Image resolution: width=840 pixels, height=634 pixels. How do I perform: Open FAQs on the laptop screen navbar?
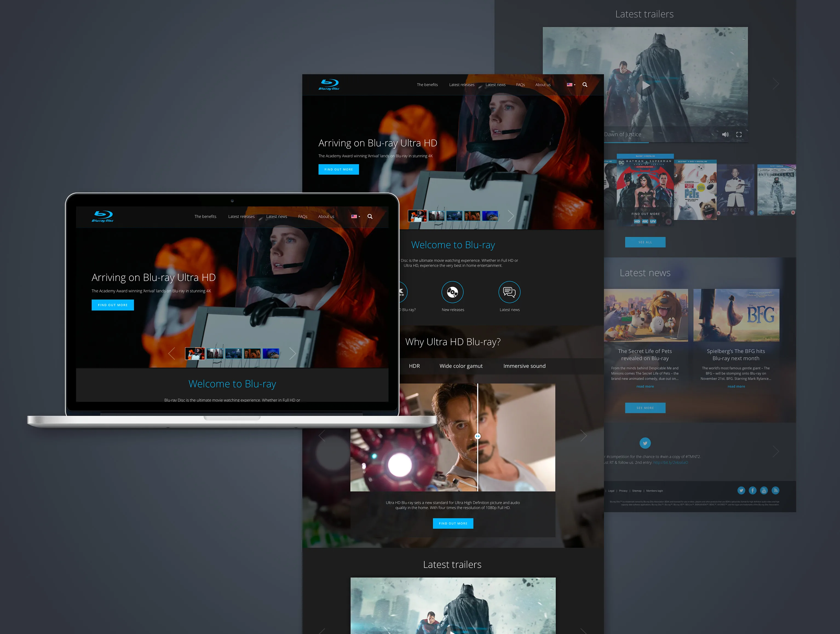[x=303, y=216]
